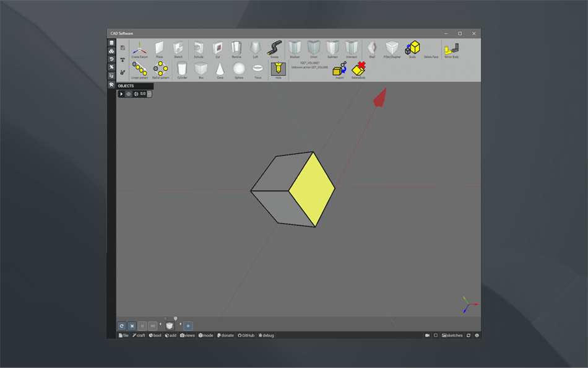Viewport: 588px width, 368px height.
Task: Select the Mirror Body tool
Action: (451, 47)
